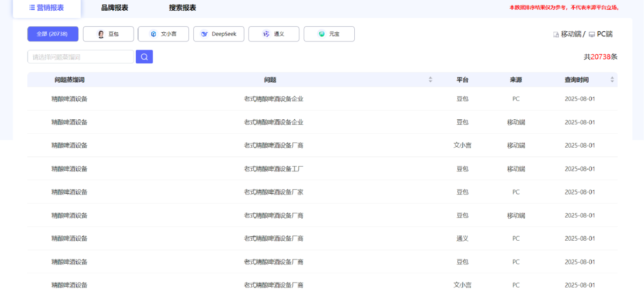Open the 营销报表 tab

[47, 8]
